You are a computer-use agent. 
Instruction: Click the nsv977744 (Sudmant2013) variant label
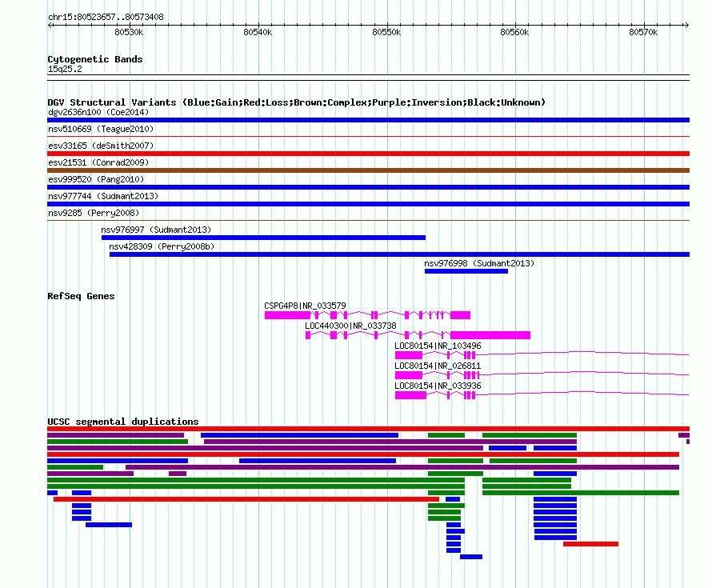[x=103, y=196]
